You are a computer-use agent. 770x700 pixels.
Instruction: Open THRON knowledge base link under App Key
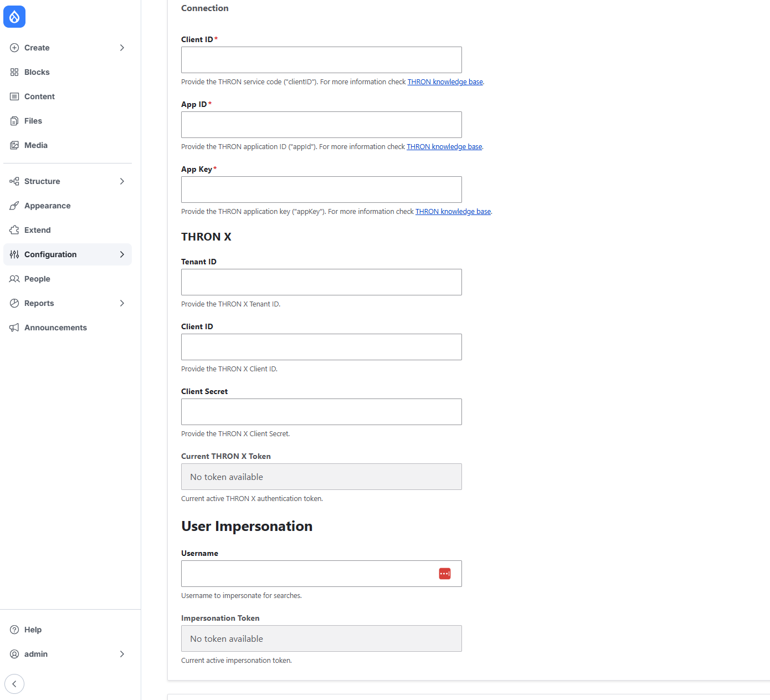(x=453, y=212)
